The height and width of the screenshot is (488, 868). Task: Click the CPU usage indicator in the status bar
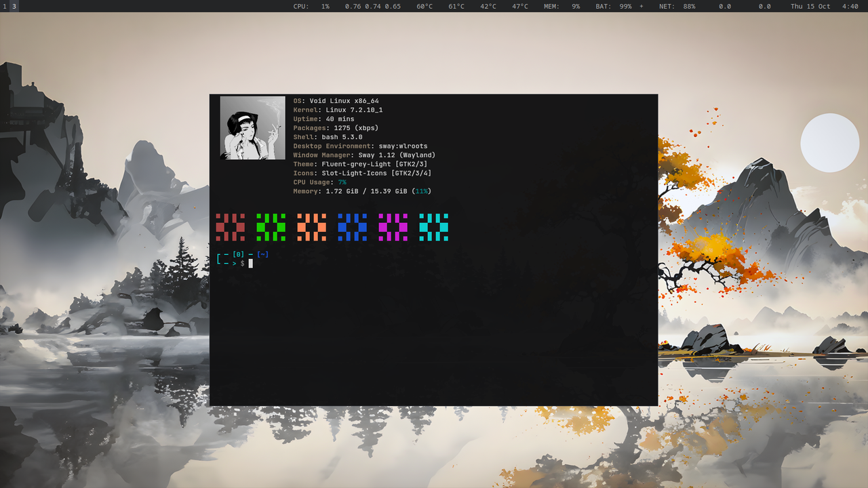(x=311, y=6)
